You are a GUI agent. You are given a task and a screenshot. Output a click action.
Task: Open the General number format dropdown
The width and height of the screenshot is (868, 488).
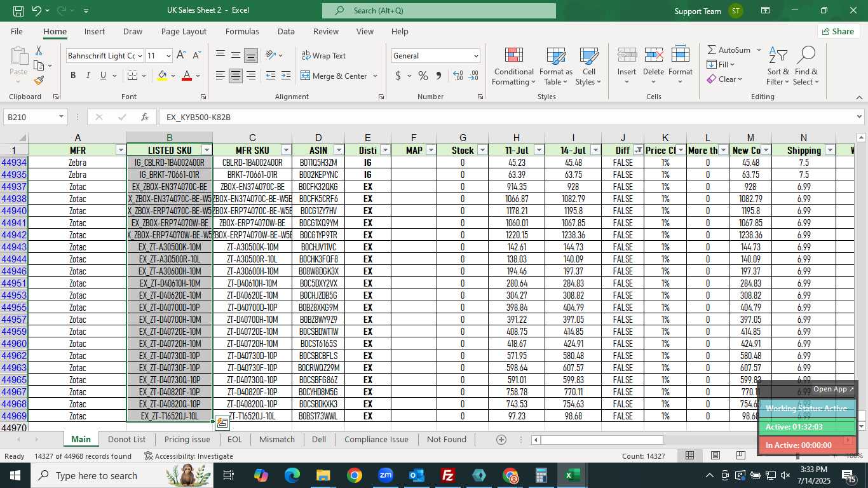(x=476, y=56)
